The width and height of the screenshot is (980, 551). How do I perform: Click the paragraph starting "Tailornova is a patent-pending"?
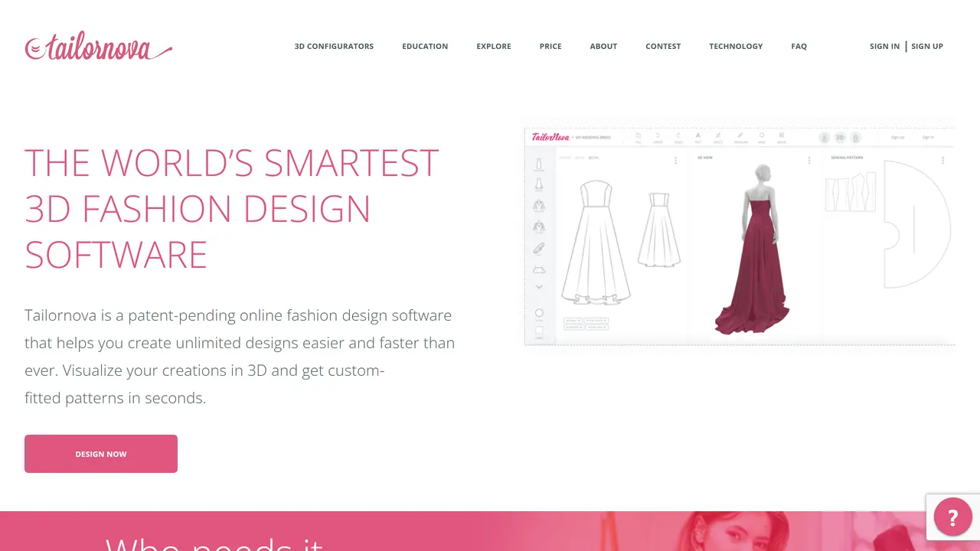coord(240,357)
